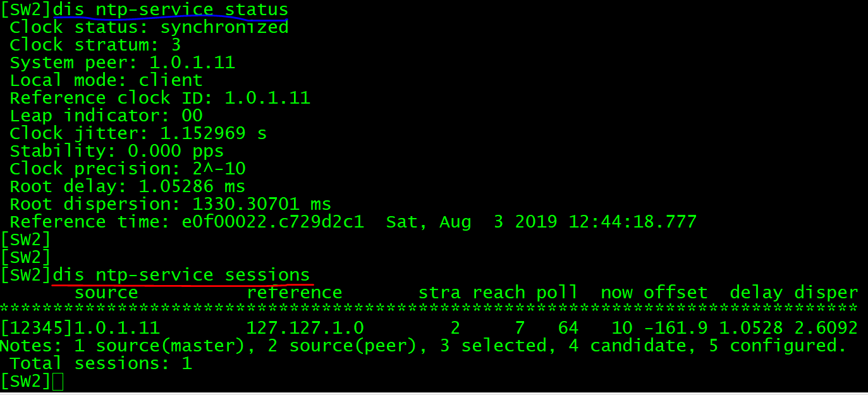
Task: Click the [12345] session flag marker
Action: pyautogui.click(x=37, y=328)
